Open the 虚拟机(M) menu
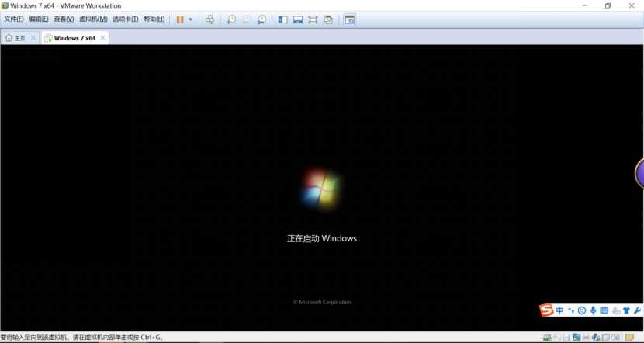The height and width of the screenshot is (343, 644). [x=93, y=19]
